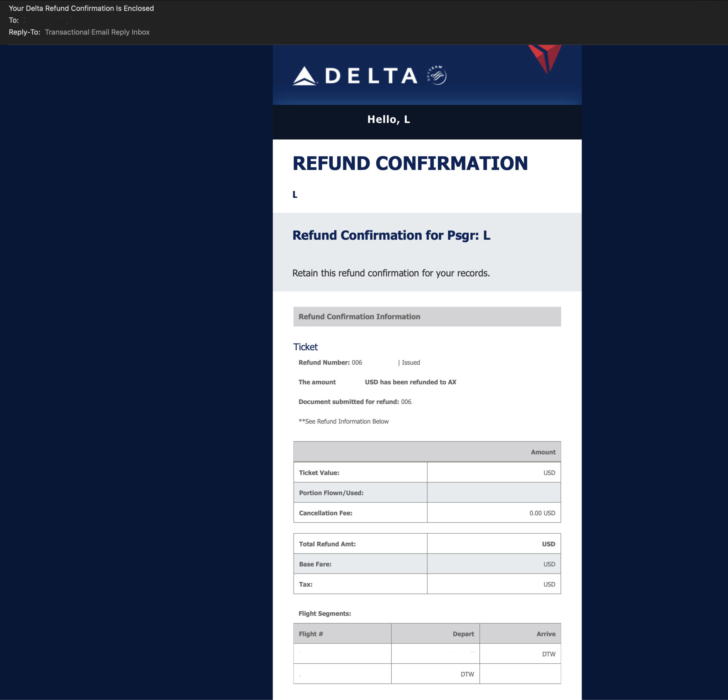Viewport: 728px width, 700px height.
Task: Click the email subject line text
Action: pyautogui.click(x=81, y=8)
